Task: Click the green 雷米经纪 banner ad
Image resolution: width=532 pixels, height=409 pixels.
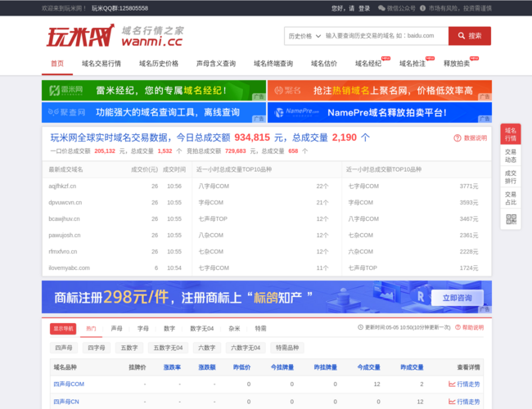Action: coord(154,90)
